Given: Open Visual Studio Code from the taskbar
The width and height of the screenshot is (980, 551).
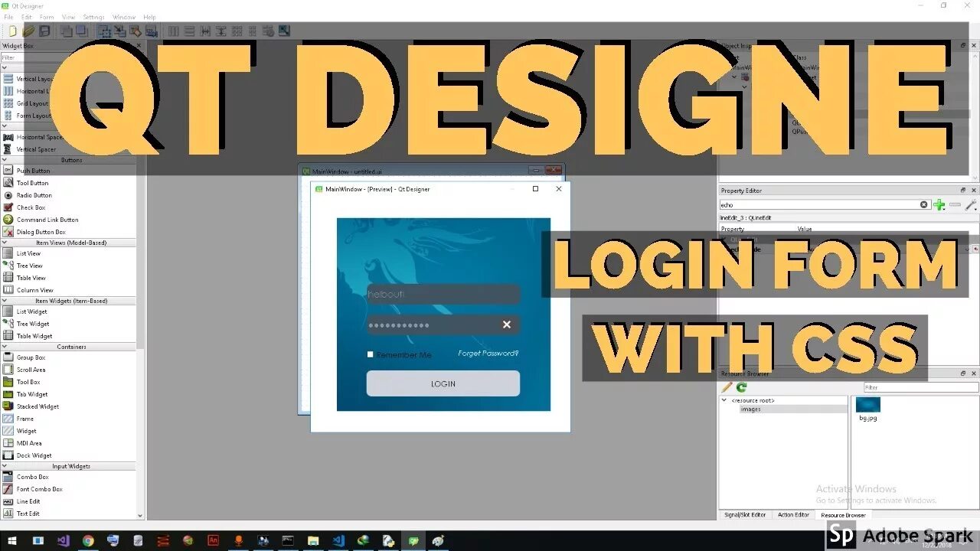Looking at the screenshot, I should (338, 541).
